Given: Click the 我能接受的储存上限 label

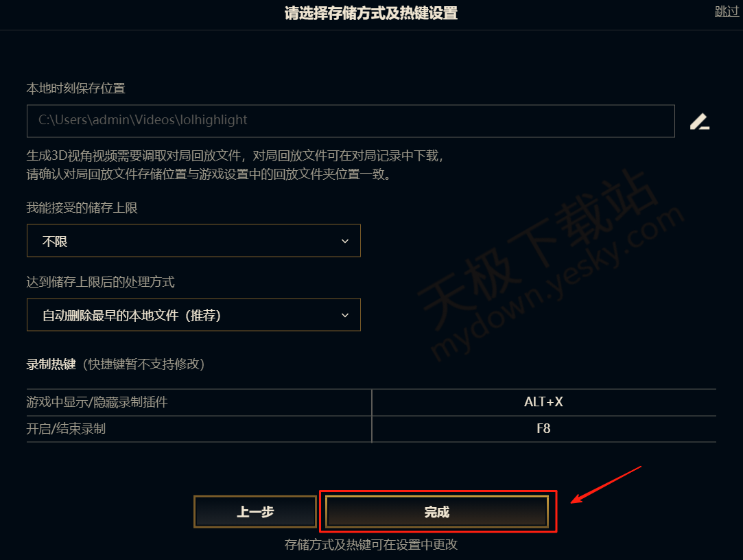Looking at the screenshot, I should (82, 208).
